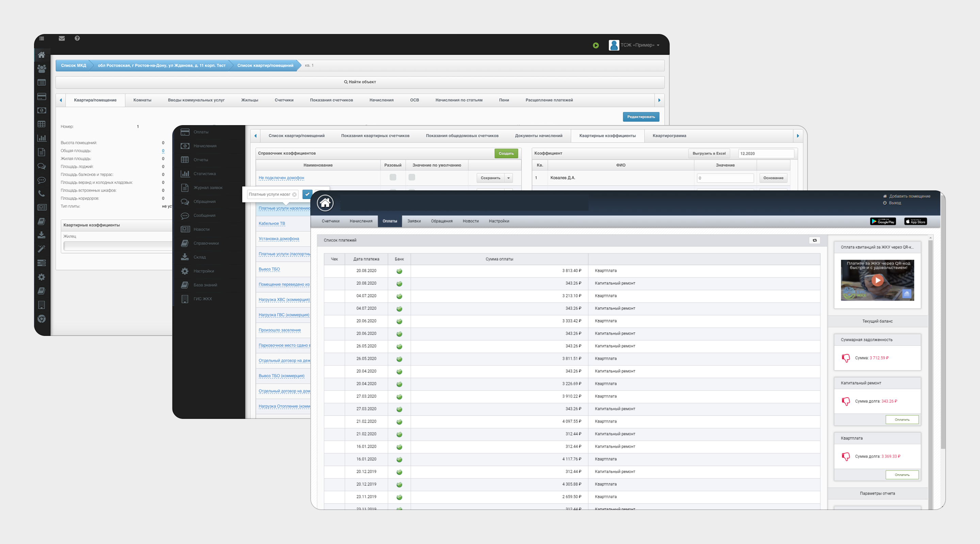Play the QR-code payment video thumbnail

877,280
